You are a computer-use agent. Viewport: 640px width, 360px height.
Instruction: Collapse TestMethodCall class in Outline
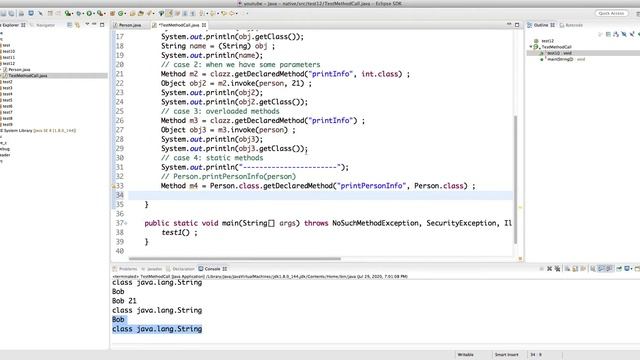click(531, 47)
